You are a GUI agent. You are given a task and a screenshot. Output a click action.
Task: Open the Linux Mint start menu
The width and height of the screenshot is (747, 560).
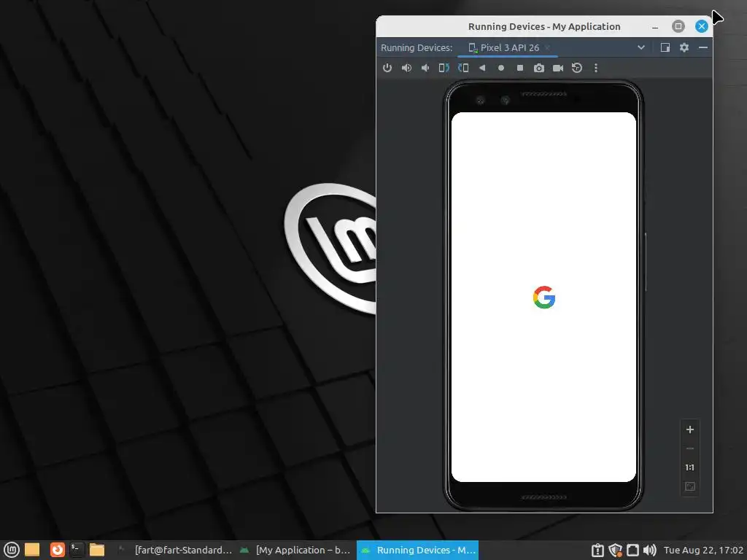pyautogui.click(x=12, y=550)
